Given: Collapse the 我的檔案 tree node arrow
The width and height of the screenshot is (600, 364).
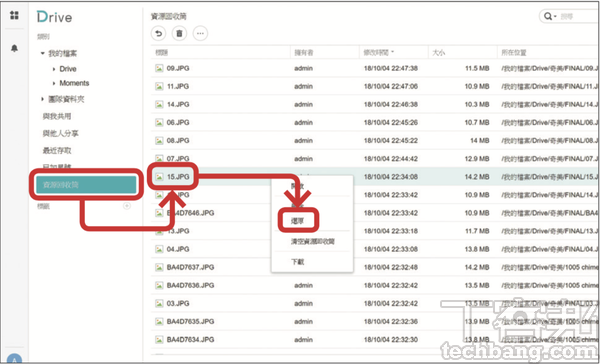Looking at the screenshot, I should (x=42, y=54).
